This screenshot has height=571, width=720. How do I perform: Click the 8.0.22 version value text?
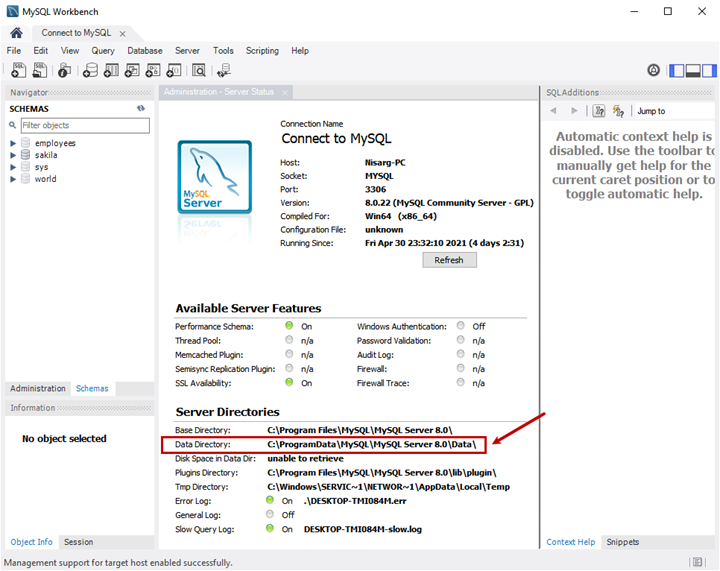pos(449,202)
